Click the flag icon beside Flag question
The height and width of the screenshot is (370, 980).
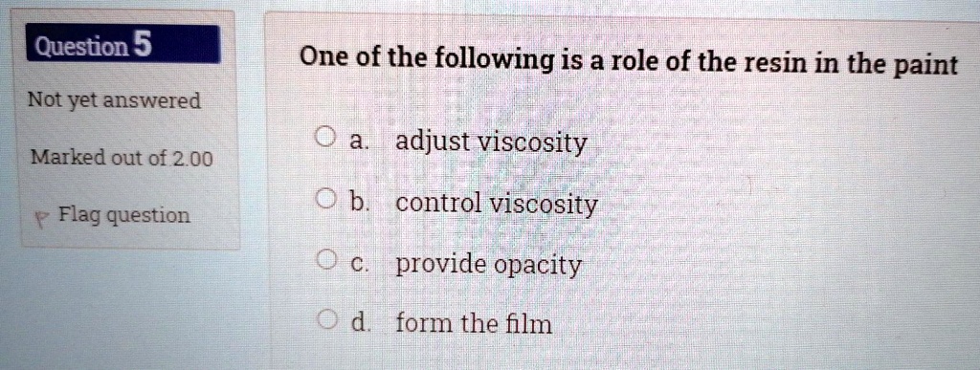point(39,220)
